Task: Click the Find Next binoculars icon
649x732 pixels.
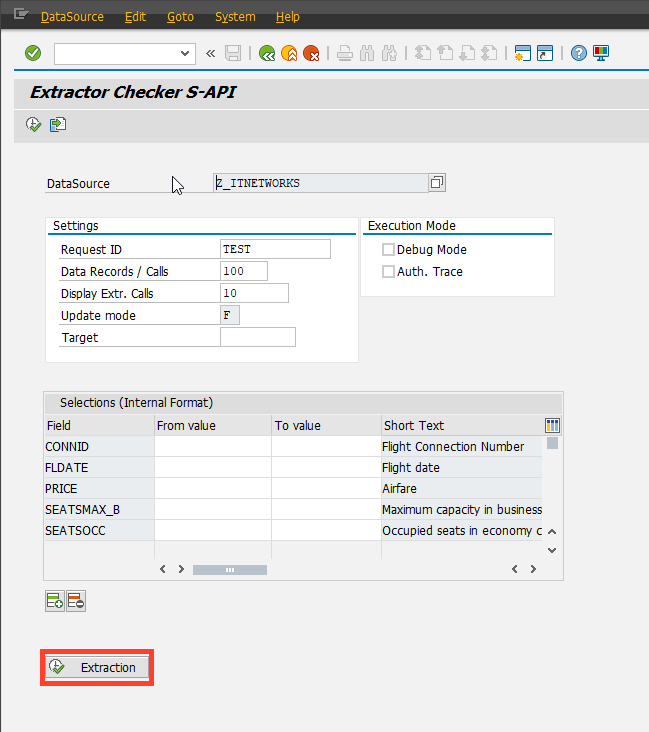Action: [389, 53]
